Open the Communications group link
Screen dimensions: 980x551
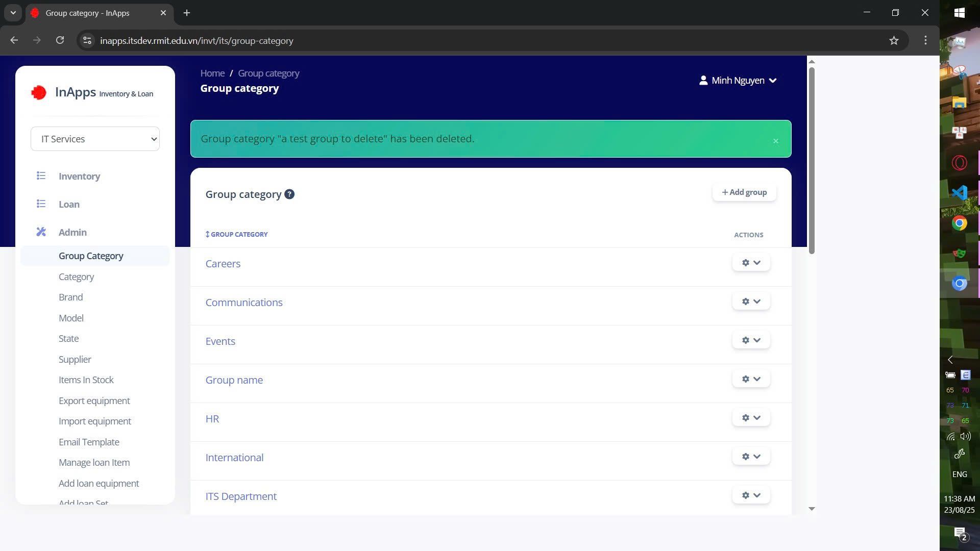coord(243,303)
